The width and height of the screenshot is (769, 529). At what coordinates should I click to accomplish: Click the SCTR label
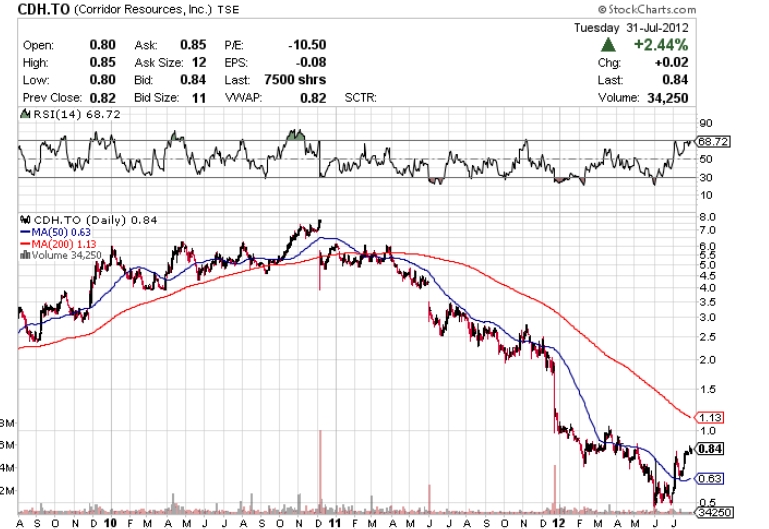(x=360, y=98)
